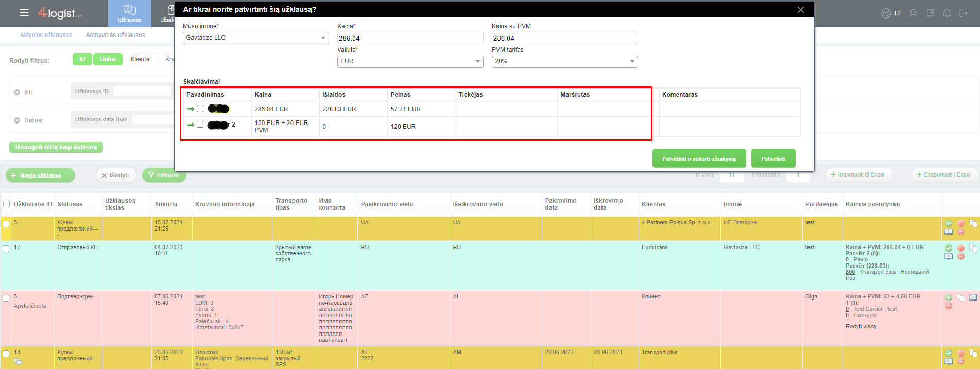Click open book icon in EuroTrans row

[x=949, y=256]
